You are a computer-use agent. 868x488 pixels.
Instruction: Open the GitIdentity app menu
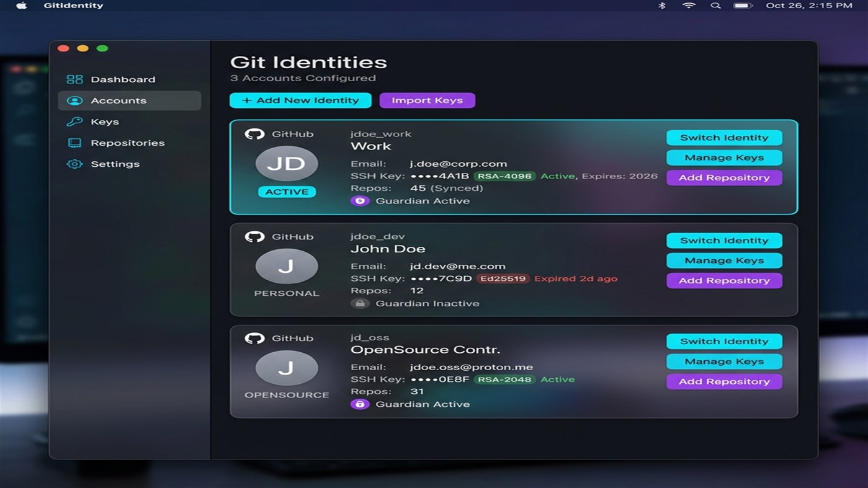coord(73,6)
